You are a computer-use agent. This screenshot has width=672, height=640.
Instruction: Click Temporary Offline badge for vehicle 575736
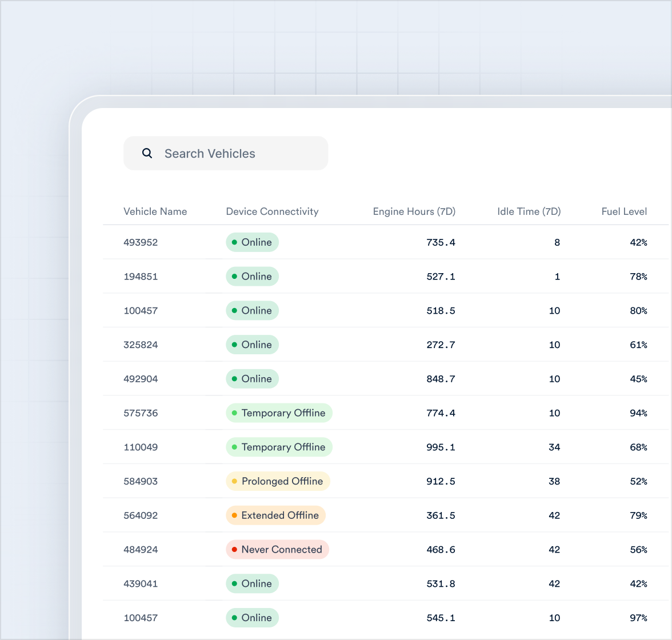[x=279, y=413]
